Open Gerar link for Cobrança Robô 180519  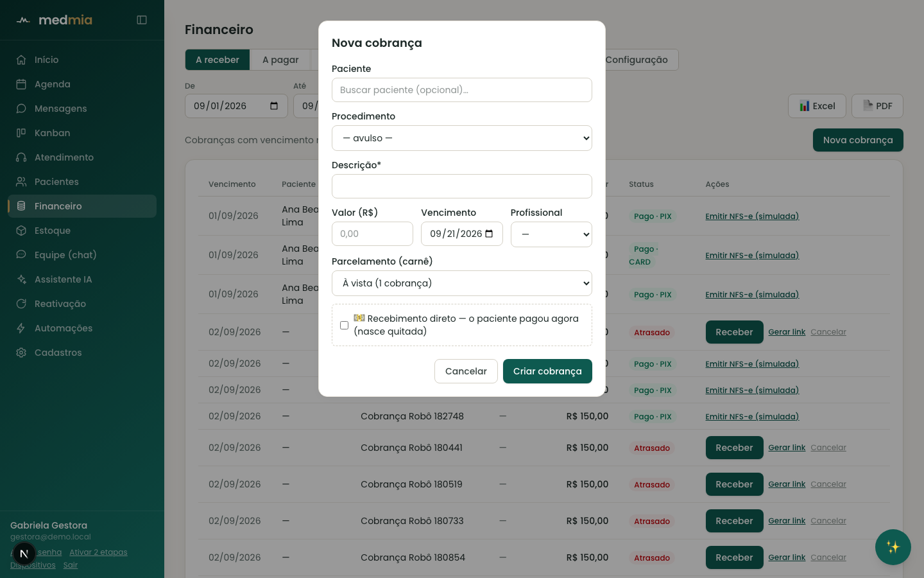pos(787,484)
